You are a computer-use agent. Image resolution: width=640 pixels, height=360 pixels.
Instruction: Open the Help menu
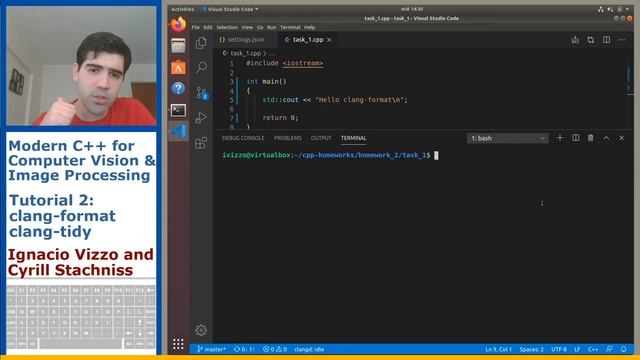coord(309,27)
